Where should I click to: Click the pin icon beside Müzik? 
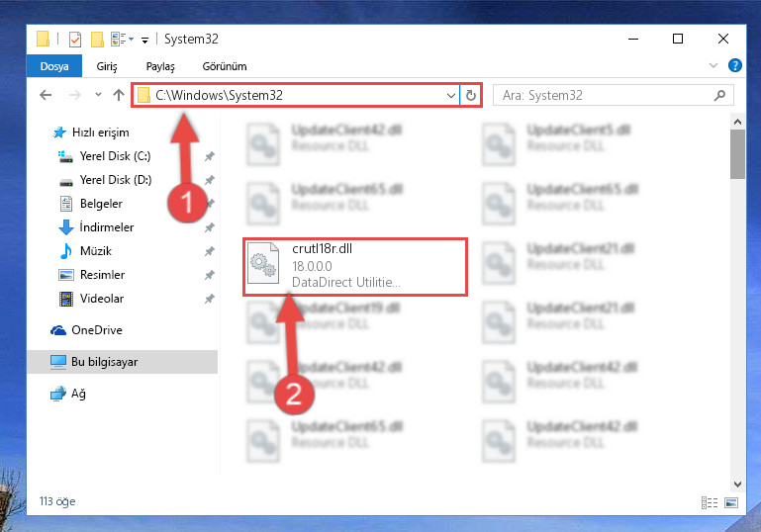[x=209, y=251]
